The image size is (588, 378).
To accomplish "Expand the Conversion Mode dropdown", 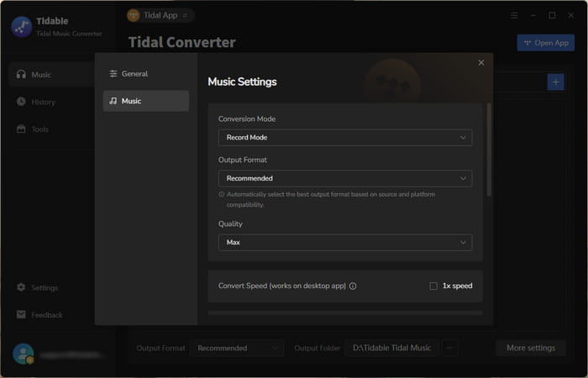I will click(345, 138).
